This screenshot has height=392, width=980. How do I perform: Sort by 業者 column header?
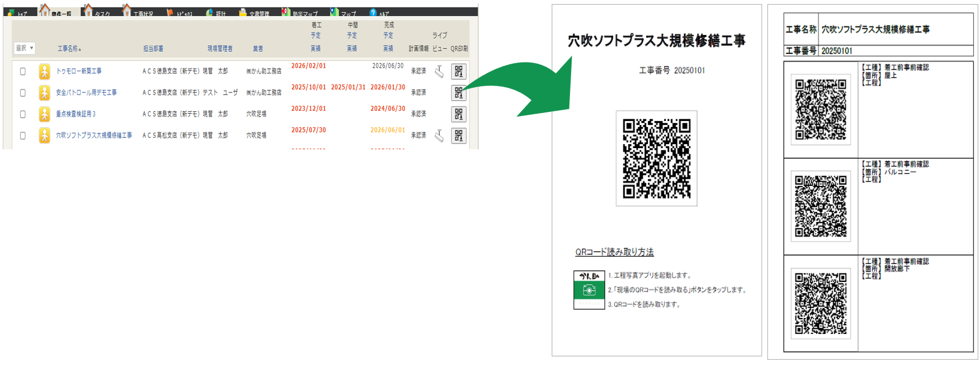click(258, 49)
